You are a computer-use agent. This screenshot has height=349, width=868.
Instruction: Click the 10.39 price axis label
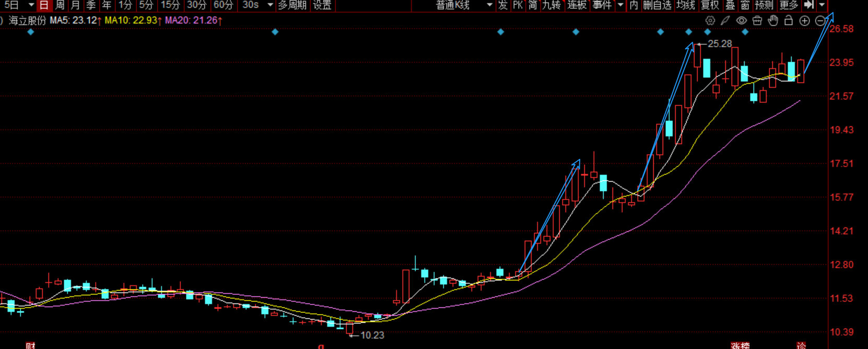coord(841,332)
